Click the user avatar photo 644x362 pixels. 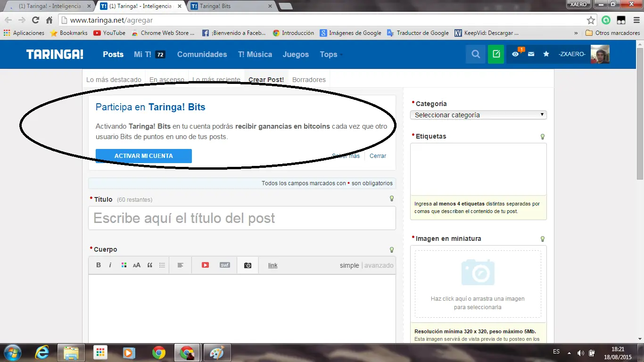(x=600, y=54)
